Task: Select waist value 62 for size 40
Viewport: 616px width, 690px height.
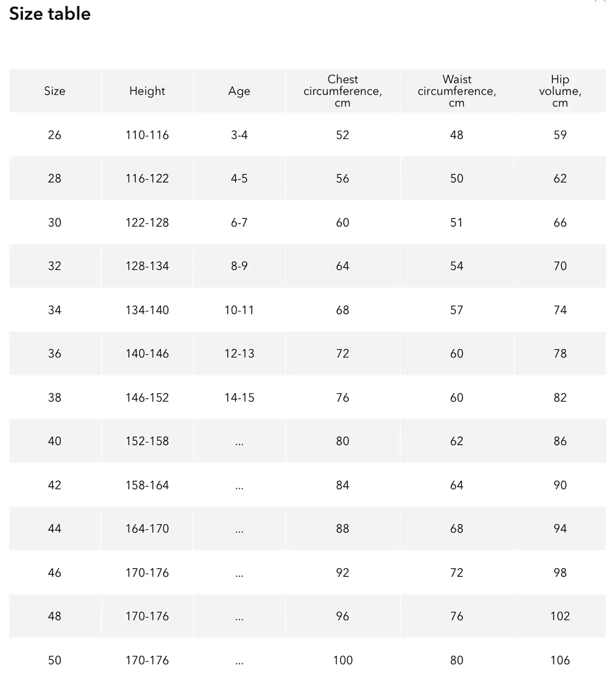Action: click(457, 441)
